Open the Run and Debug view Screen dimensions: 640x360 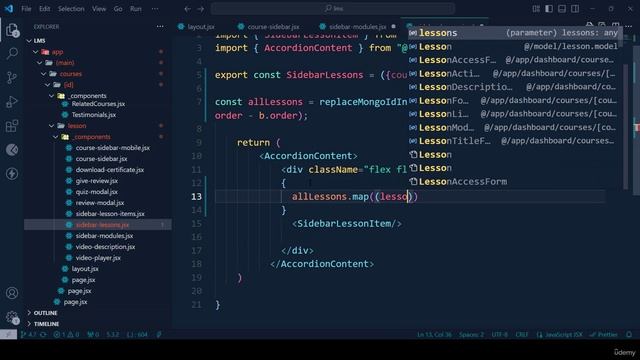(12, 102)
